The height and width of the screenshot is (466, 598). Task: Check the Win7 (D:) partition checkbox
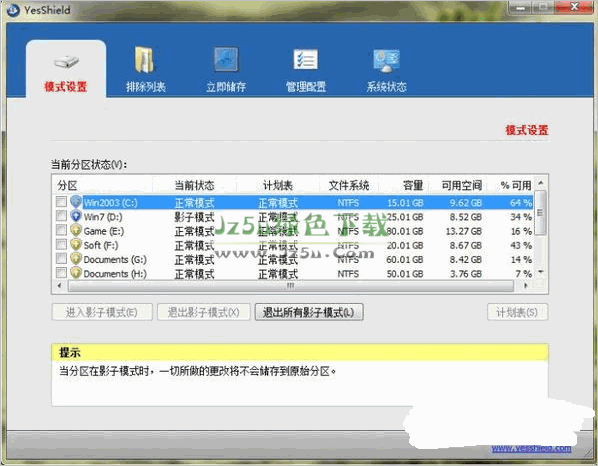point(61,216)
